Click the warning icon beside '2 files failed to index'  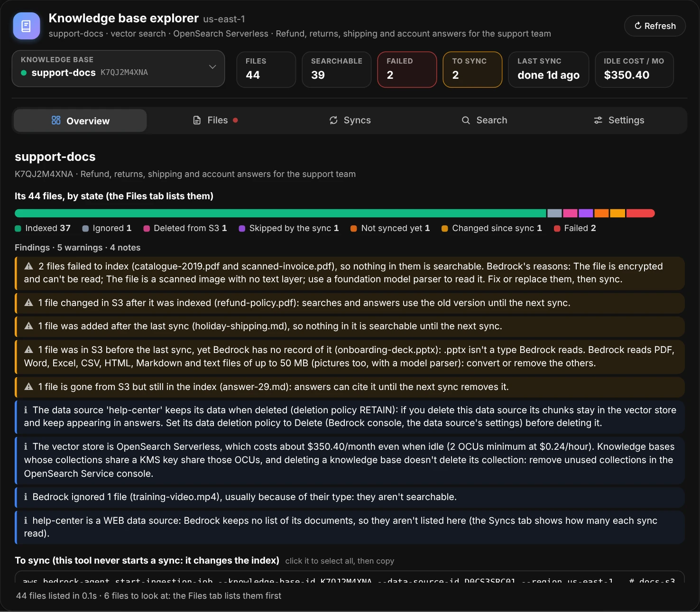click(29, 266)
